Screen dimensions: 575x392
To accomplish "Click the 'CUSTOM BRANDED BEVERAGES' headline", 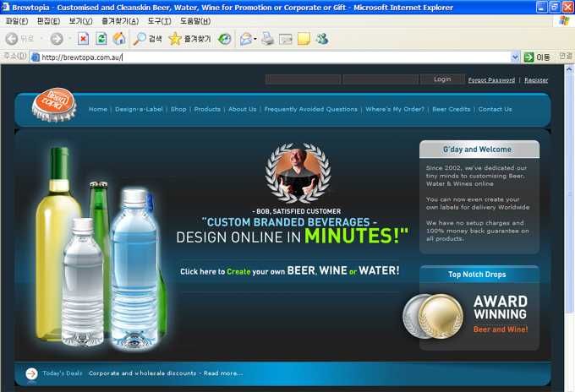I will (288, 222).
